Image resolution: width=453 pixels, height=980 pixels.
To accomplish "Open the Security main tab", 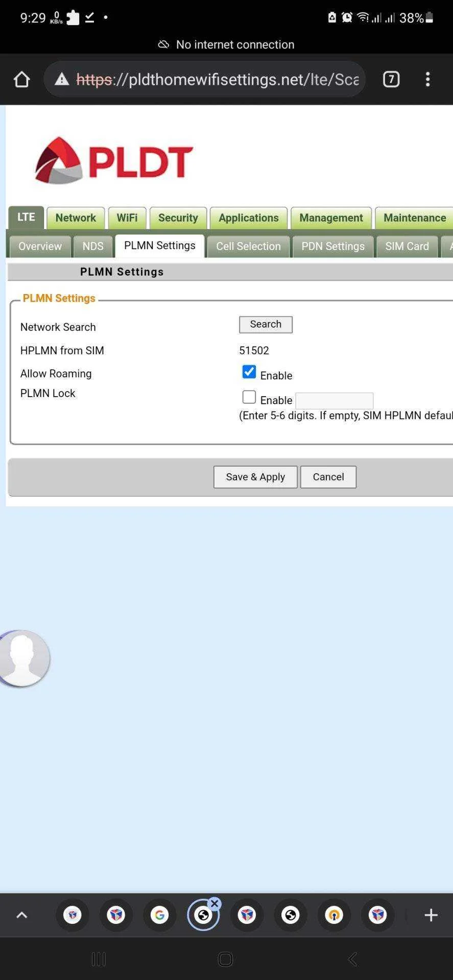I will [x=178, y=218].
